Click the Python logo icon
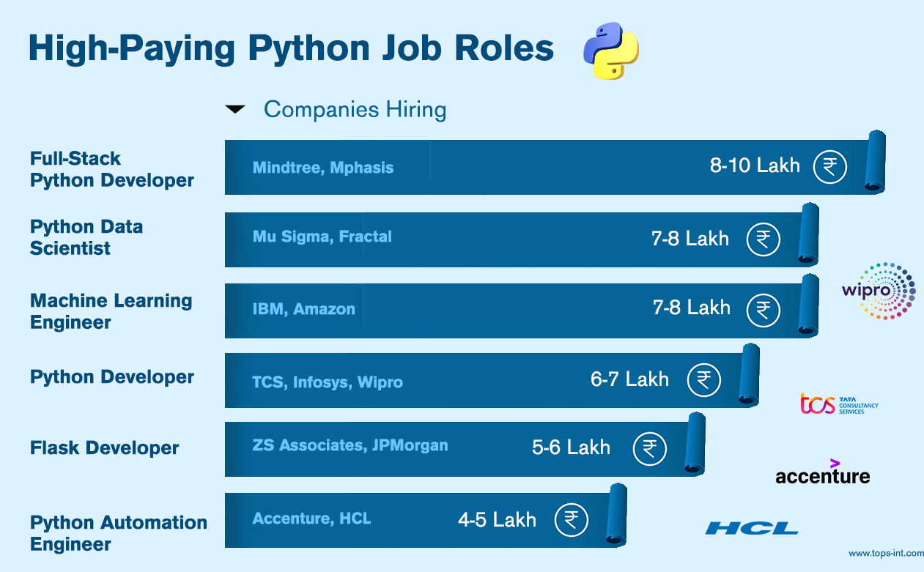The width and height of the screenshot is (924, 572). tap(610, 51)
